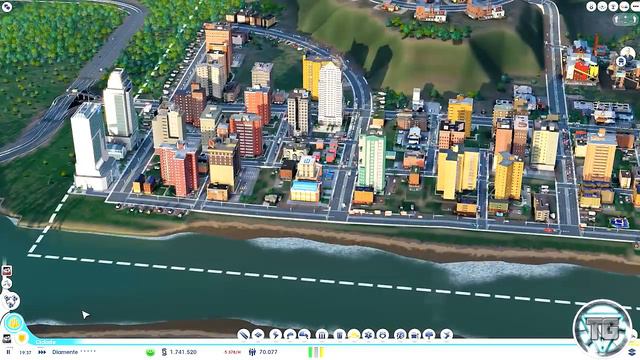
Task: Open the Sewage menu
Action: (304, 335)
